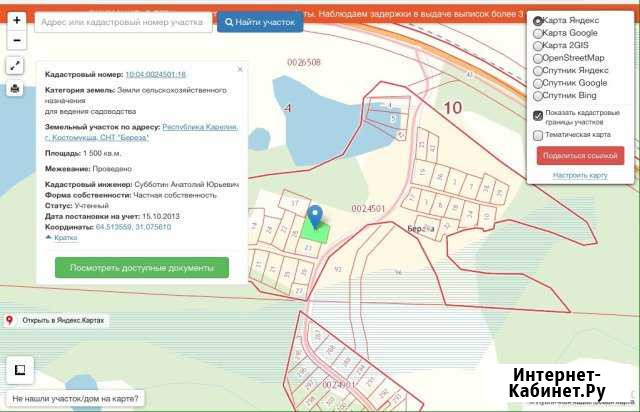Print the map using printer icon
This screenshot has height=412, width=640.
coord(15,88)
